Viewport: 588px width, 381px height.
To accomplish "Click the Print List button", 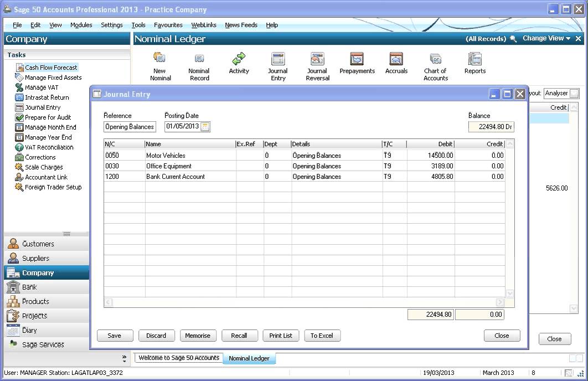I will click(281, 336).
